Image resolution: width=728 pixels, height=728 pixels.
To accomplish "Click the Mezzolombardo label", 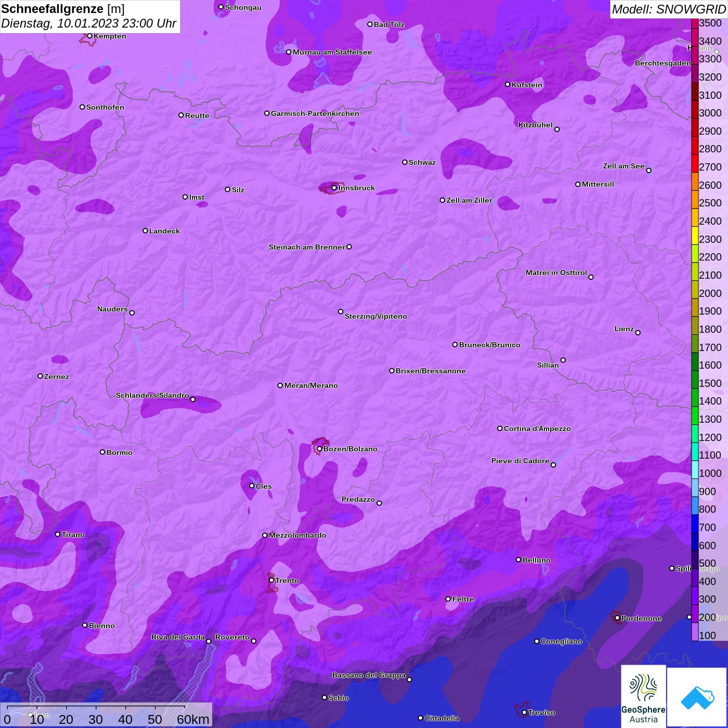I will click(x=297, y=535).
